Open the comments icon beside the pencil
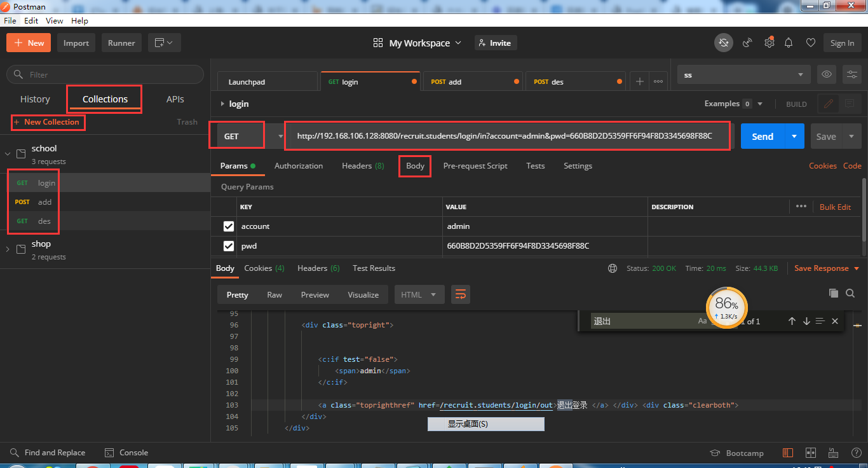 849,104
